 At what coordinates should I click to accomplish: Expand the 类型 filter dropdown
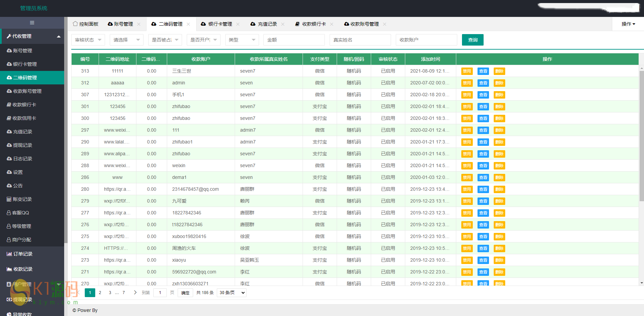coord(242,40)
